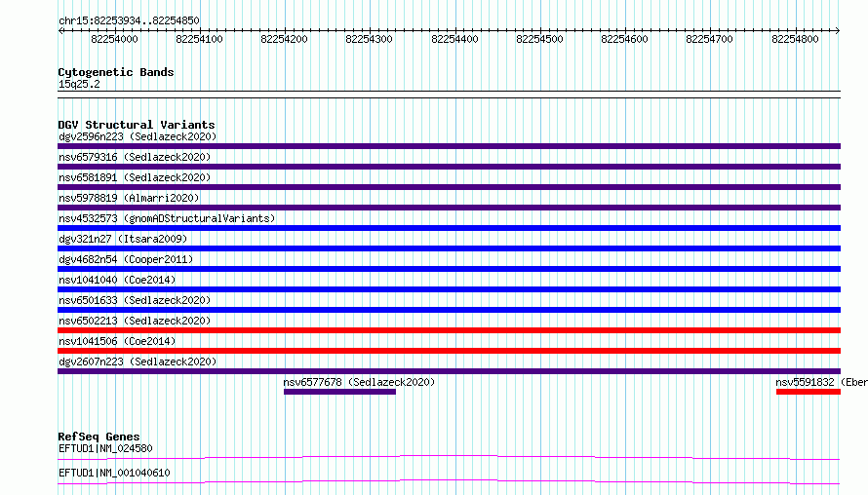Click the purple bar under nsv5978819

(449, 208)
